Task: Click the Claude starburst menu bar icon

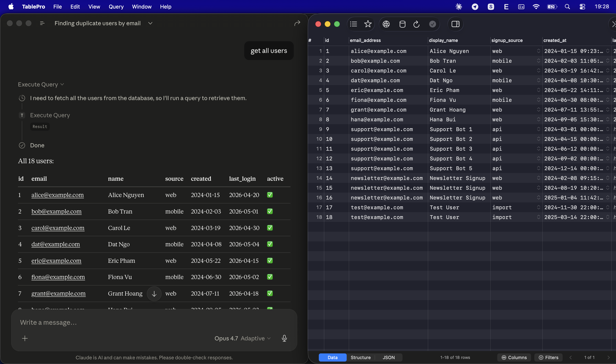Action: tap(459, 7)
